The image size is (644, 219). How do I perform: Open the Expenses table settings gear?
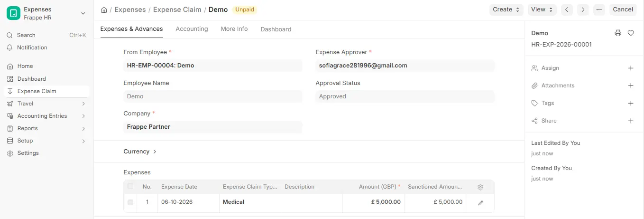click(x=480, y=187)
